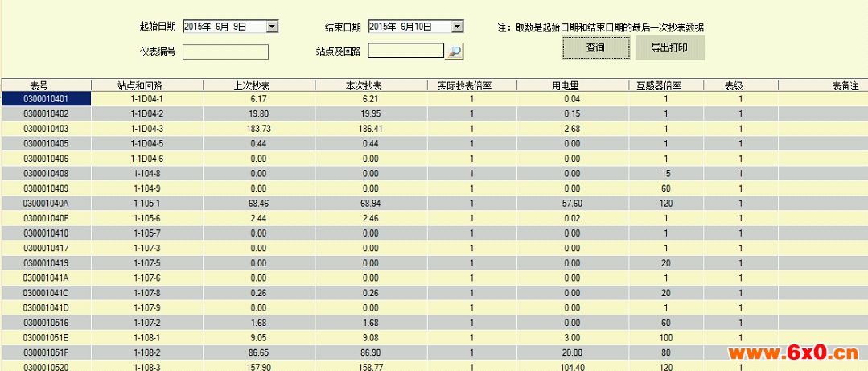Viewport: 868px width, 371px height.
Task: Select meter number 030001041C
Action: (46, 292)
